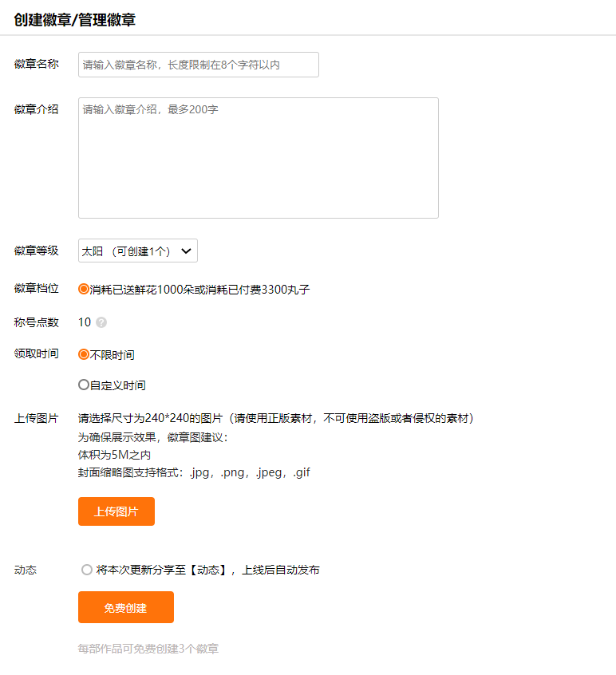Viewport: 616px width, 675px height.
Task: Click the 徽章介绍 field label
Action: 36,109
